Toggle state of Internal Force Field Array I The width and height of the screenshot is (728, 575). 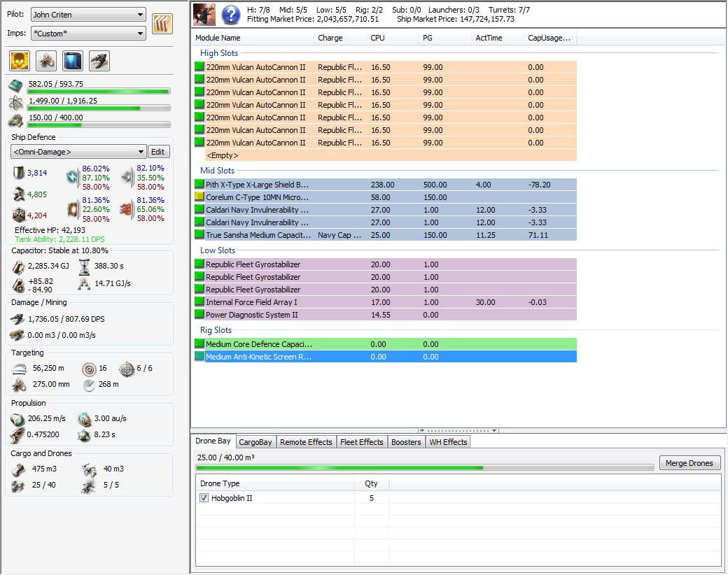tap(199, 301)
